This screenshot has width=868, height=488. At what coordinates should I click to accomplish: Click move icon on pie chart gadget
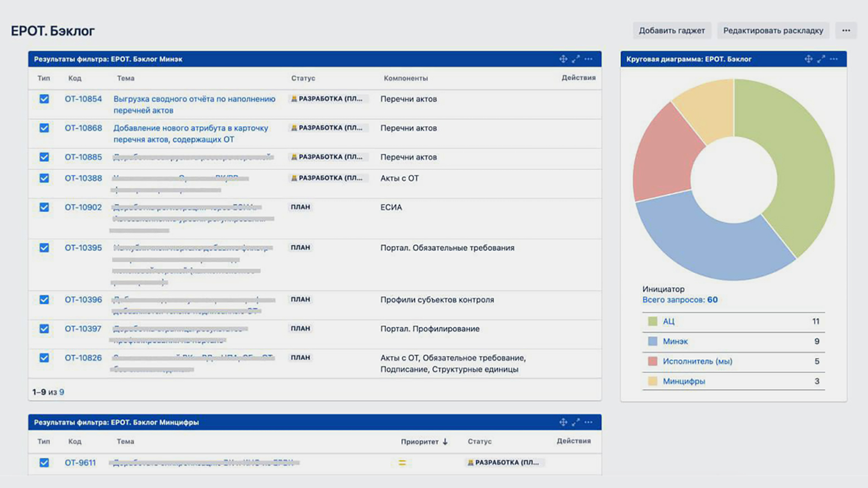click(x=808, y=59)
